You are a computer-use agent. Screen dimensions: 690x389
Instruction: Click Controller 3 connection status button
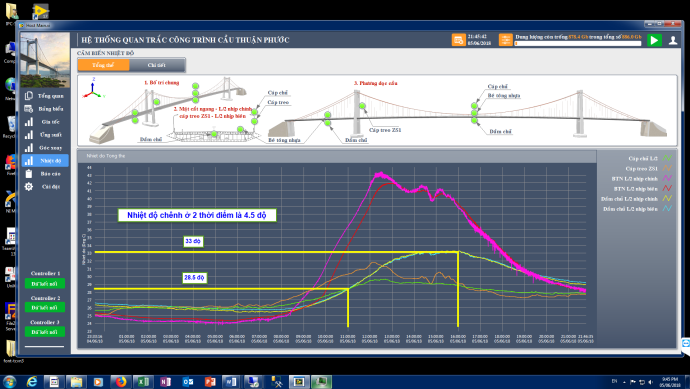(x=45, y=332)
